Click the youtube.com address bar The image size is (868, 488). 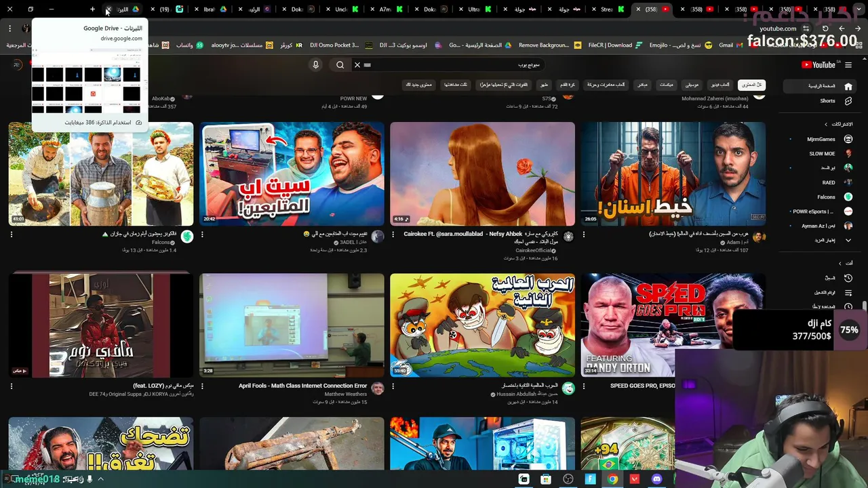point(778,28)
